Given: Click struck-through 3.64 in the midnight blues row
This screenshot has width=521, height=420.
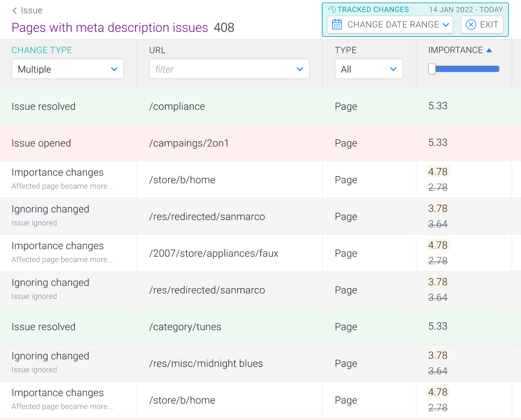Looking at the screenshot, I should click(x=437, y=371).
